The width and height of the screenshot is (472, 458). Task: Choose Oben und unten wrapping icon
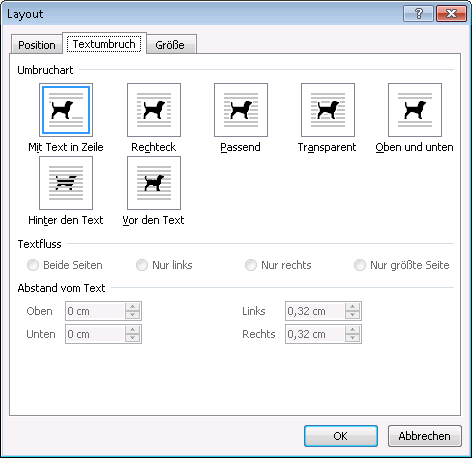coord(415,110)
